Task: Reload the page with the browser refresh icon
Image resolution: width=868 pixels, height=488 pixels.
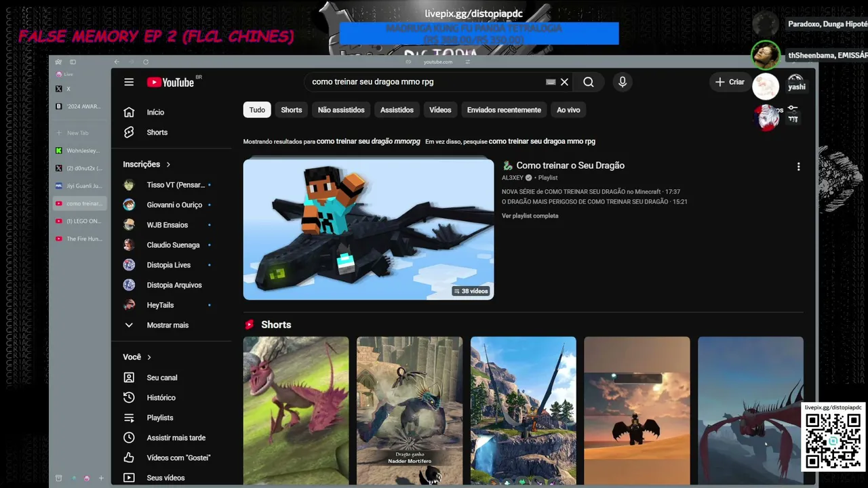Action: pyautogui.click(x=145, y=62)
